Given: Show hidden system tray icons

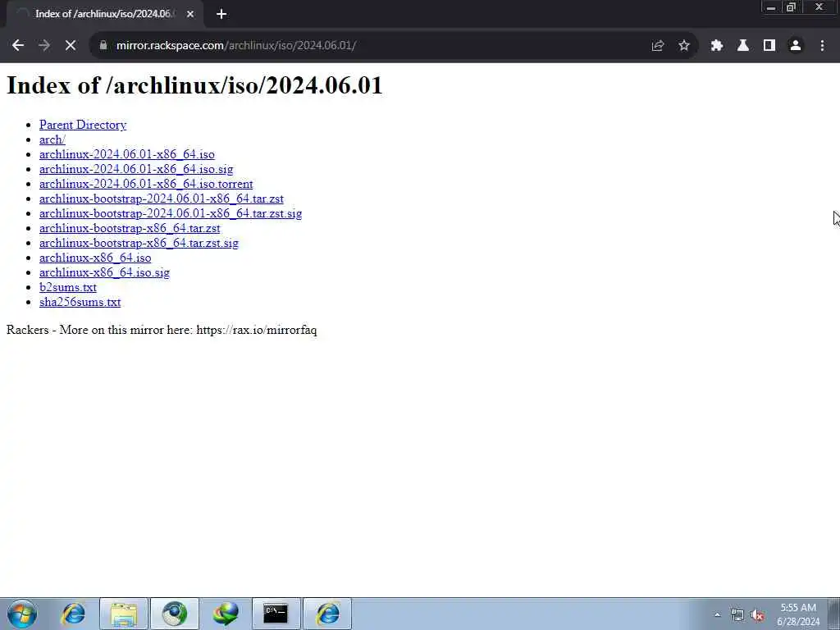Looking at the screenshot, I should [x=717, y=615].
